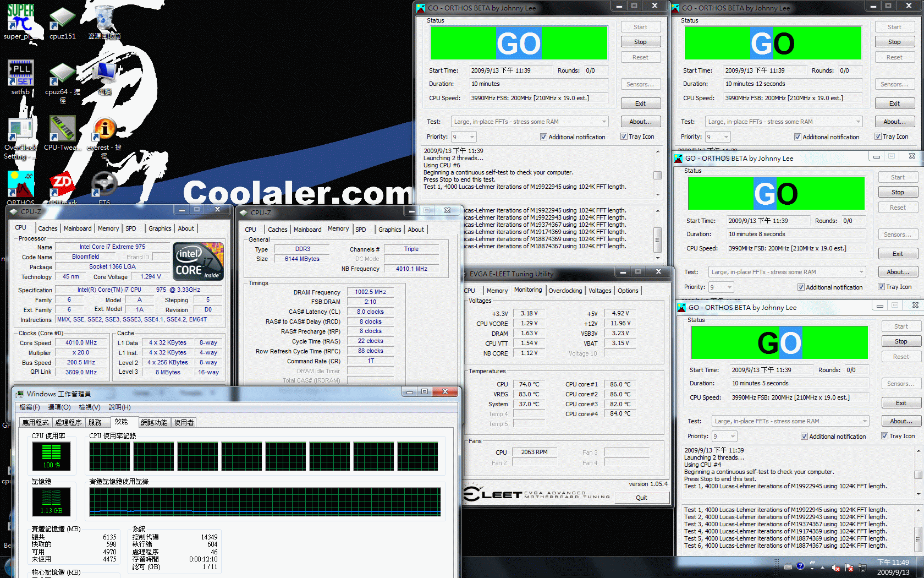Click the language bar restore icon in the taskbar
The height and width of the screenshot is (578, 924).
tap(812, 563)
